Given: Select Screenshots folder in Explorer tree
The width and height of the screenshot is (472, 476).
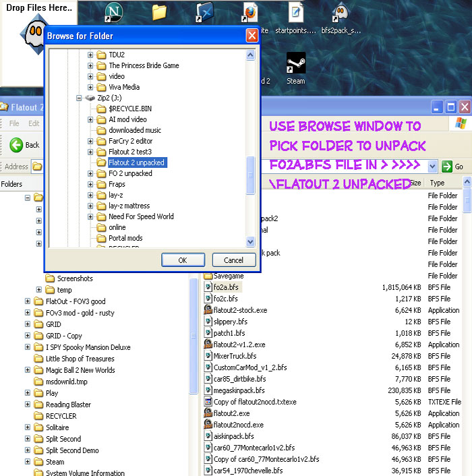Looking at the screenshot, I should click(x=75, y=278).
